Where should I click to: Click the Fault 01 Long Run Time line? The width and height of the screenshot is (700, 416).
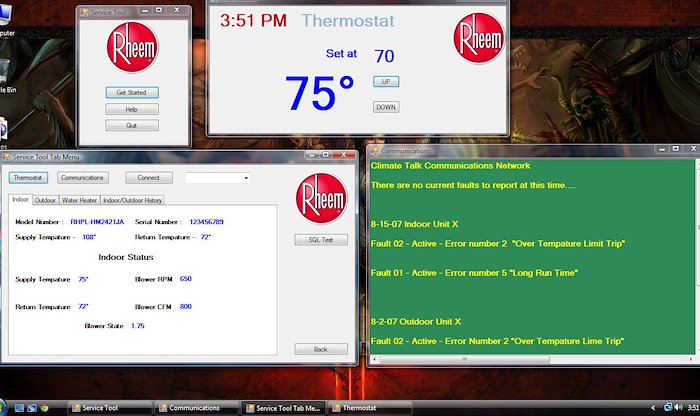[474, 273]
